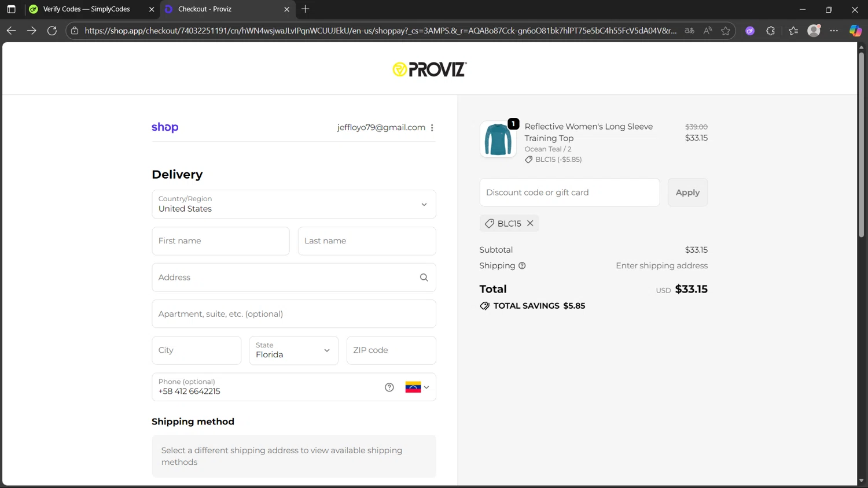The height and width of the screenshot is (488, 868).
Task: Go forward to the next page
Action: click(32, 31)
